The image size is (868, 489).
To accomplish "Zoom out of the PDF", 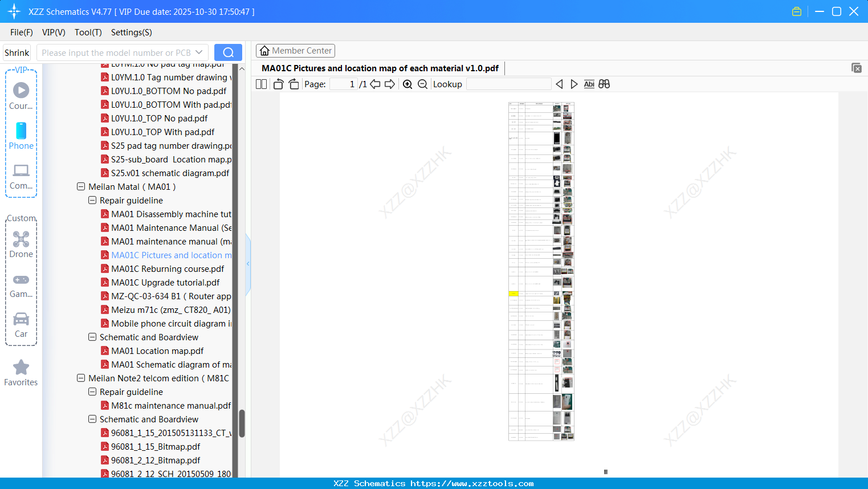I will 422,84.
